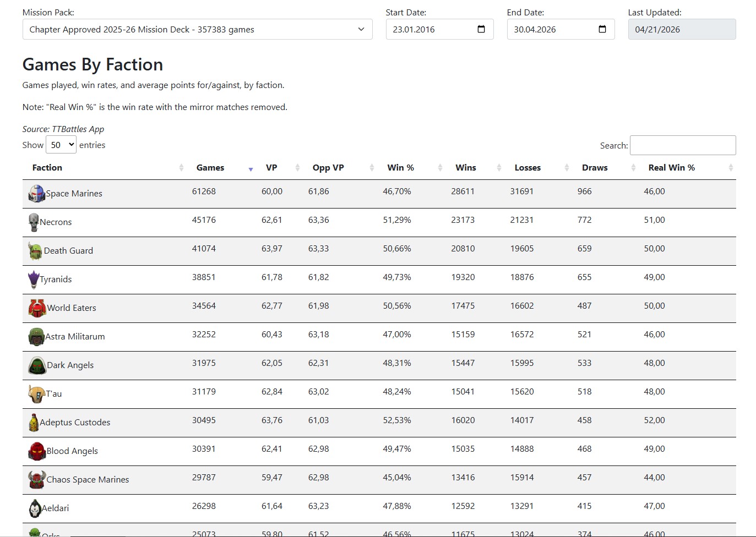Click the T'au faction icon
Viewport: 756px width, 537px height.
pyautogui.click(x=37, y=394)
